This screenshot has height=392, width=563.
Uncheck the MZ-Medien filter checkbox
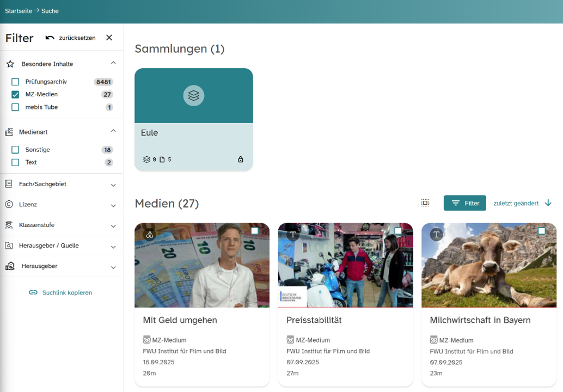tap(15, 94)
